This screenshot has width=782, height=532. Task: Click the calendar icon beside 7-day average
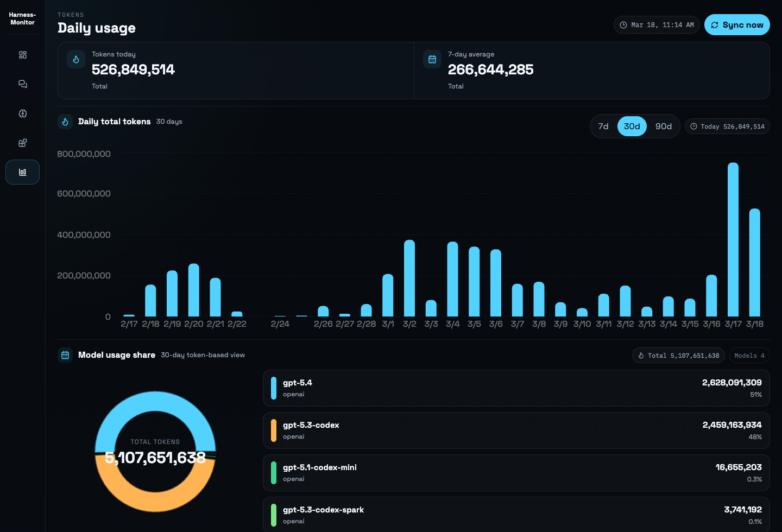(x=432, y=59)
